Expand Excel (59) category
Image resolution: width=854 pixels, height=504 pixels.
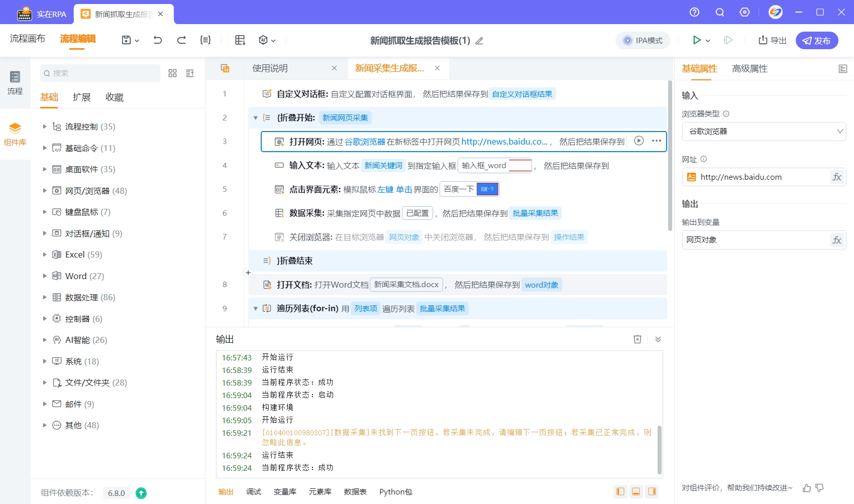pos(44,255)
